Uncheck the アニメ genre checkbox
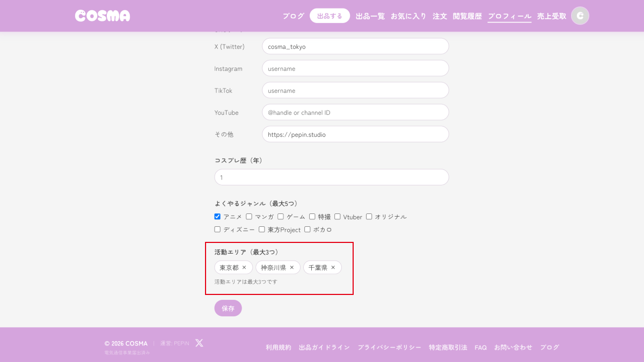Image resolution: width=644 pixels, height=362 pixels. pyautogui.click(x=217, y=217)
